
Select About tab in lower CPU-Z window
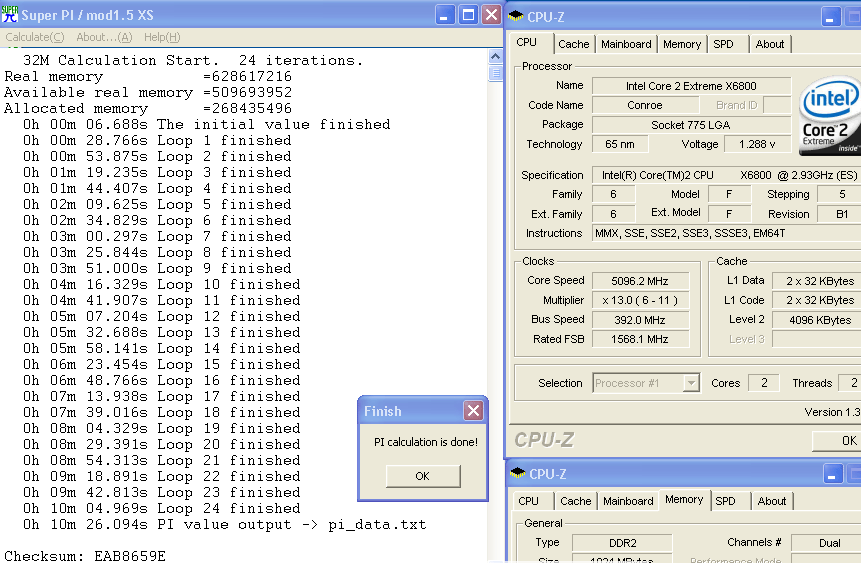[771, 501]
